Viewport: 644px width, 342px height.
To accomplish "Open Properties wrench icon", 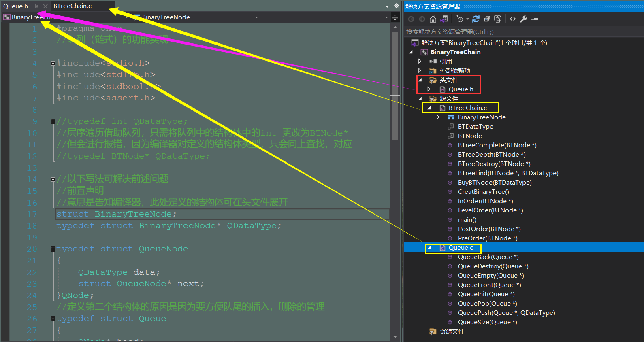I will pyautogui.click(x=524, y=19).
